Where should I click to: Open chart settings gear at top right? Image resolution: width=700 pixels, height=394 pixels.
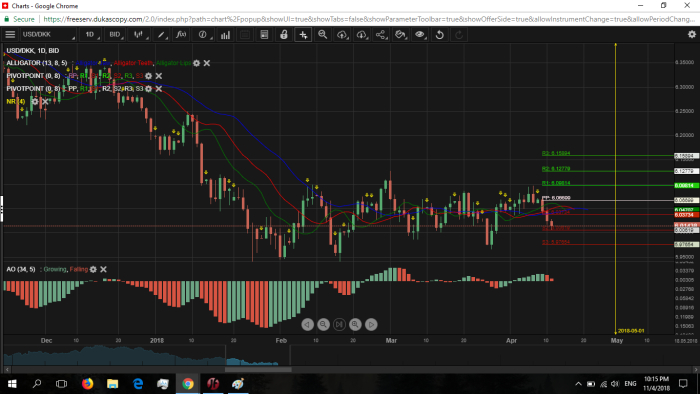point(692,34)
